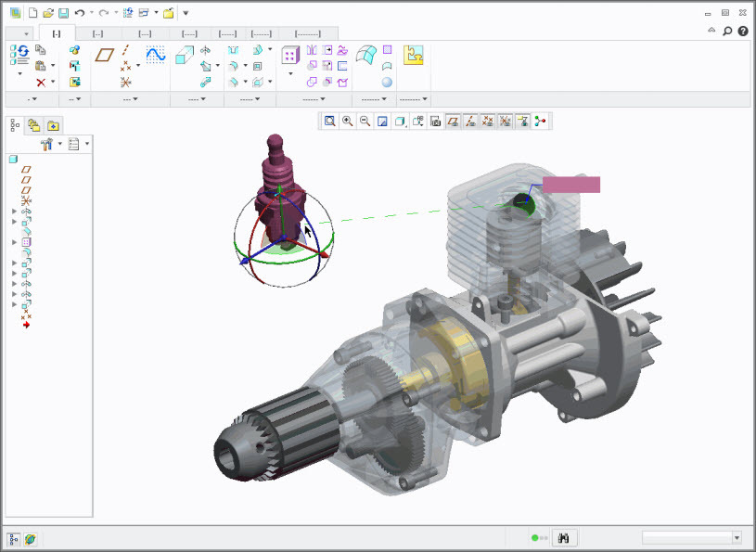Click the red insert-here arrow in model tree

click(26, 325)
